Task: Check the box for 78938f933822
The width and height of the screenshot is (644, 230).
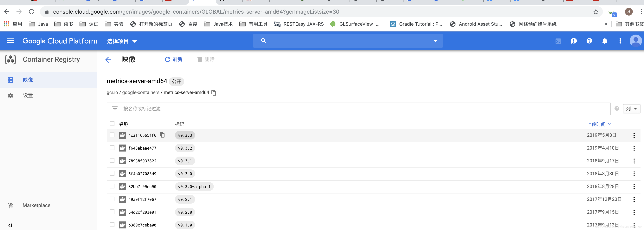Action: click(x=112, y=160)
